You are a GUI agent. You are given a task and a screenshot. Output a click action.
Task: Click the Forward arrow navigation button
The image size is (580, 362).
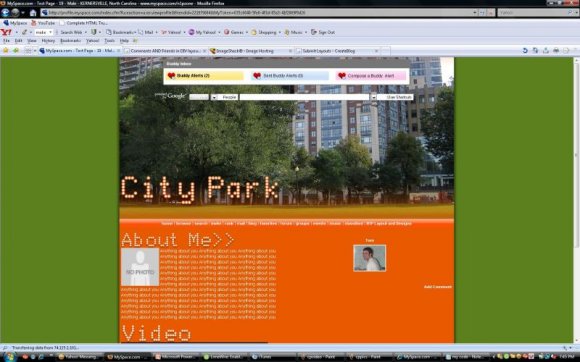15,13
